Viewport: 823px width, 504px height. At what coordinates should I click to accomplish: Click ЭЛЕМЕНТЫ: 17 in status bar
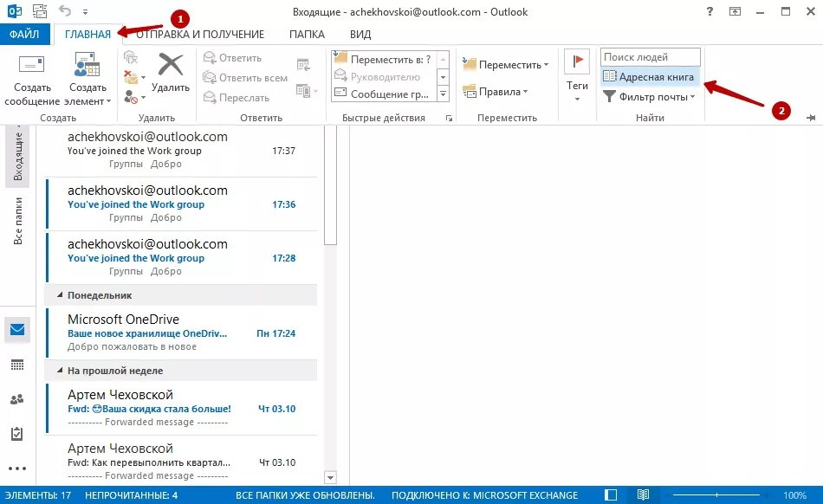38,495
